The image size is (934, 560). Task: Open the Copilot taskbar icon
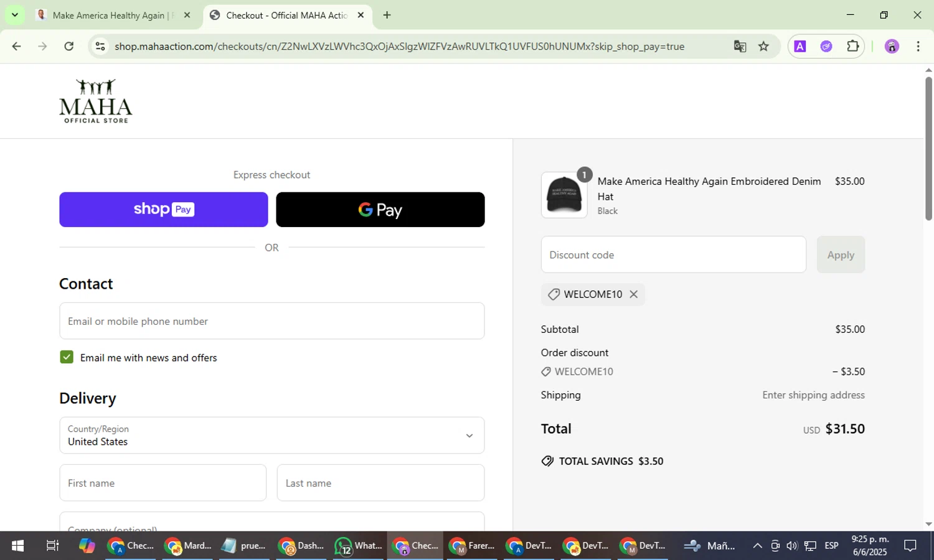[x=87, y=546]
